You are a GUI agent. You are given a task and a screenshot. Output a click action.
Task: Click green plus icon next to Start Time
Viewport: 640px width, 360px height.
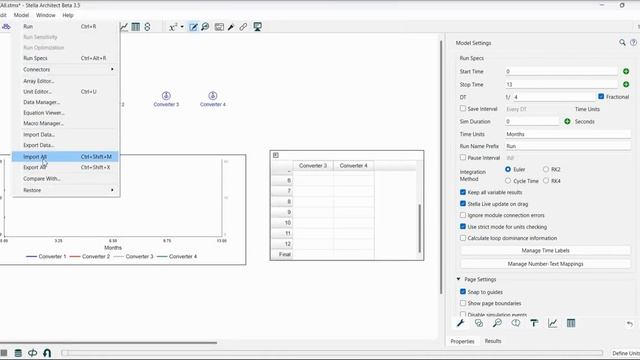(x=626, y=71)
